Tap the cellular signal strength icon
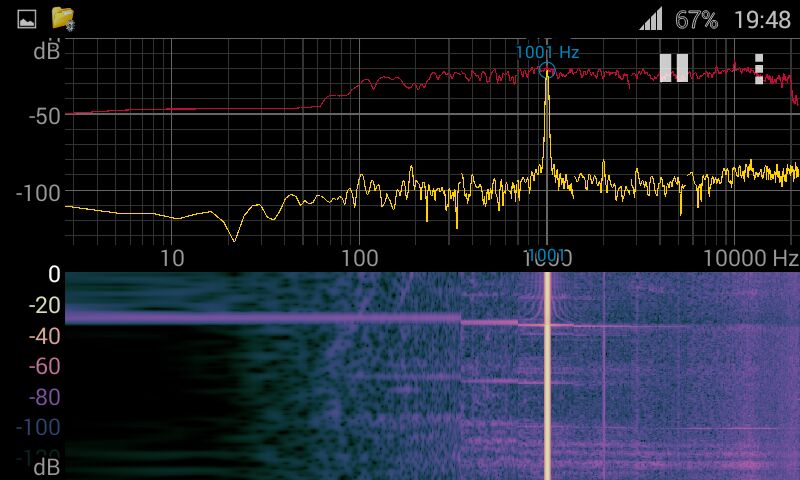The width and height of the screenshot is (800, 480). tap(651, 19)
